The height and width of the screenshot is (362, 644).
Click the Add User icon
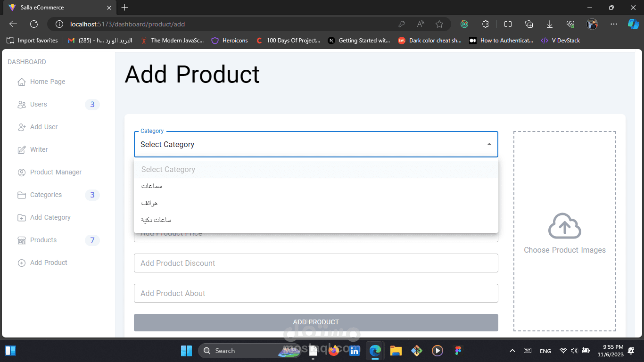pos(22,127)
